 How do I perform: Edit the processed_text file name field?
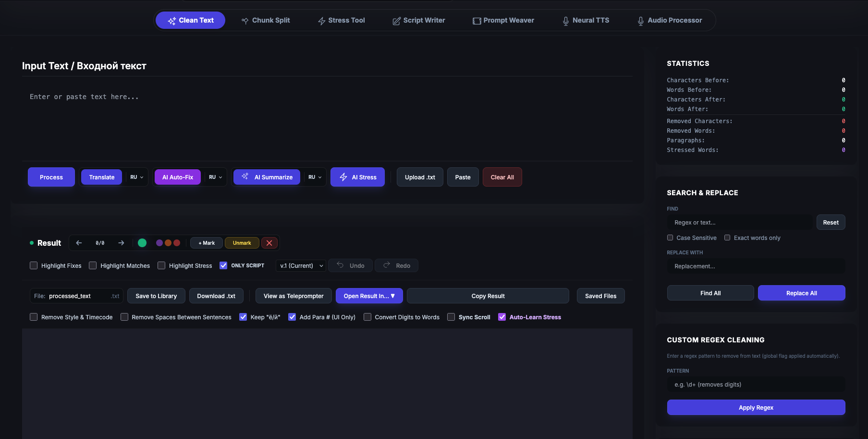(77, 296)
